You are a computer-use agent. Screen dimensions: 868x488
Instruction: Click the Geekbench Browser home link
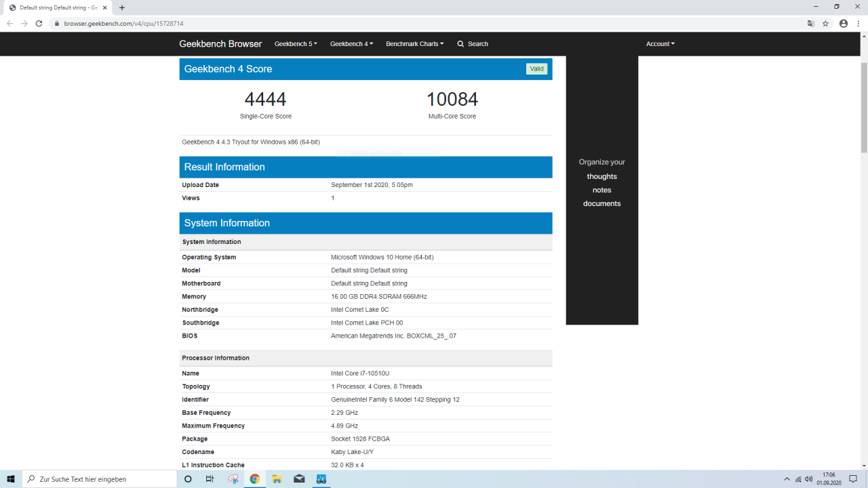[220, 44]
